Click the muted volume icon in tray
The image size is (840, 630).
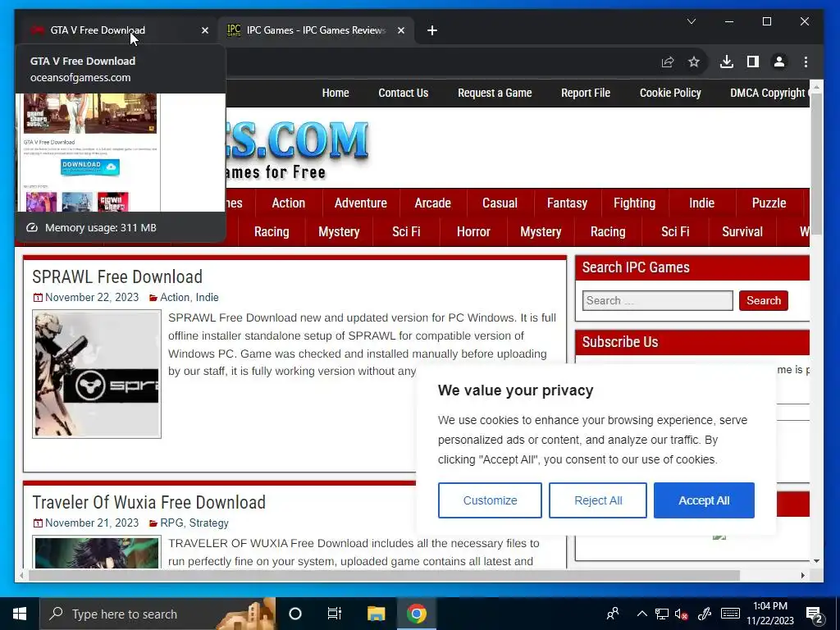[x=682, y=614]
